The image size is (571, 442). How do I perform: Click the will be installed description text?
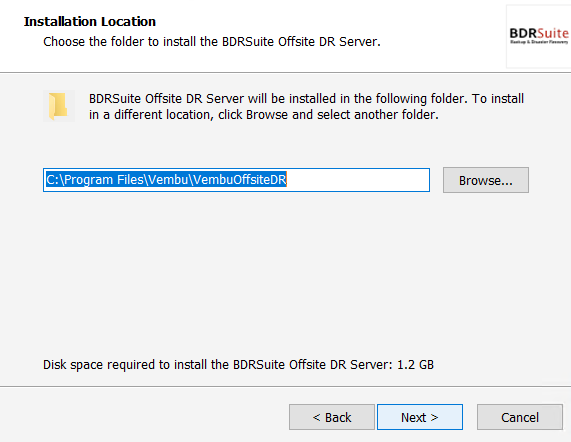(x=306, y=99)
